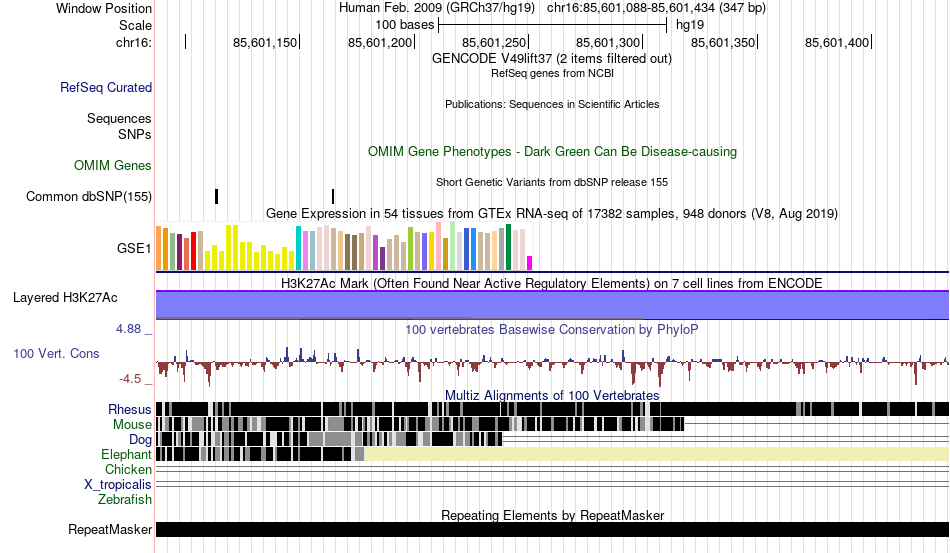Select the OMIM Genes track label
Image resolution: width=950 pixels, height=553 pixels.
(112, 165)
